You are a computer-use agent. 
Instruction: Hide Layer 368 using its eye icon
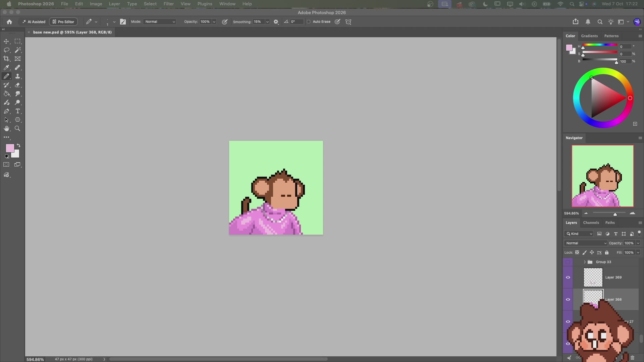pos(568,299)
